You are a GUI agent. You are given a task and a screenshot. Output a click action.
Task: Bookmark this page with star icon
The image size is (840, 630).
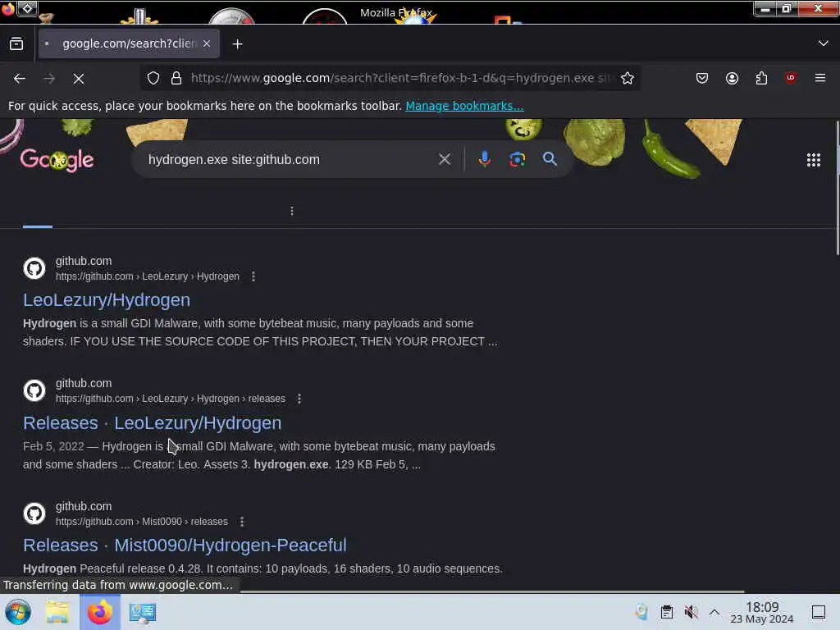[628, 78]
